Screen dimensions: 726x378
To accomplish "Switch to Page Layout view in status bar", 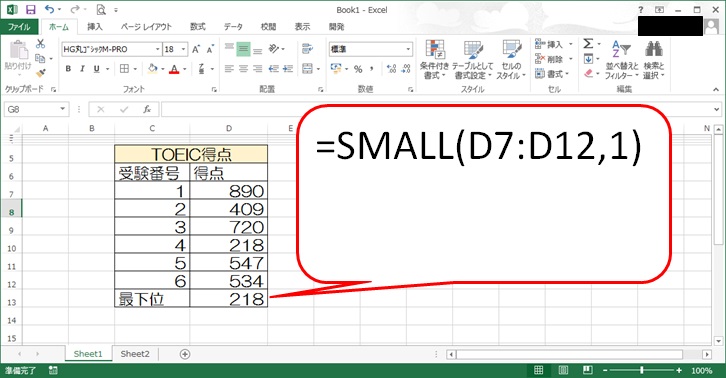I will click(x=563, y=370).
